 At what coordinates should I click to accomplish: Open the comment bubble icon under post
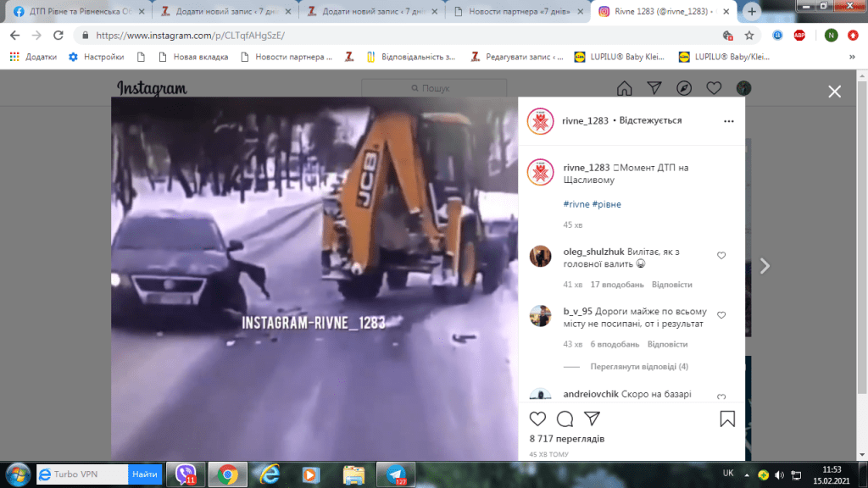tap(565, 419)
